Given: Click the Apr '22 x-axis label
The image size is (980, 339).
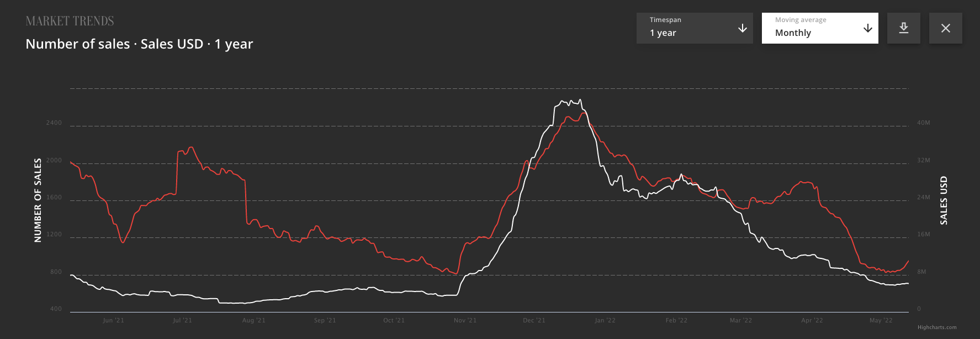Looking at the screenshot, I should coord(812,320).
